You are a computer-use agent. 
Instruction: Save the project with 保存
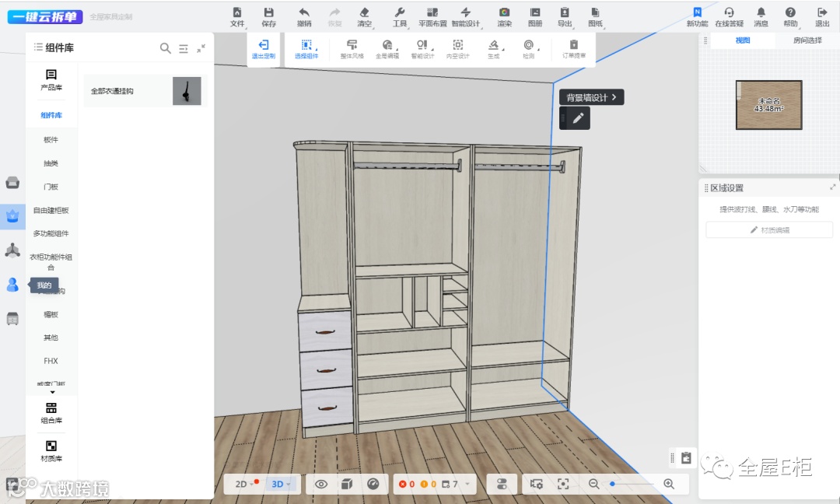coord(268,17)
